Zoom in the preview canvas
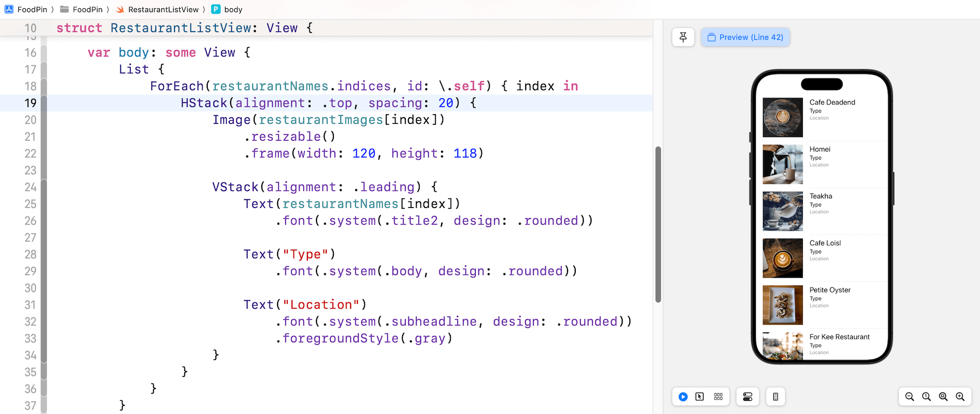The height and width of the screenshot is (414, 980). coord(960,397)
